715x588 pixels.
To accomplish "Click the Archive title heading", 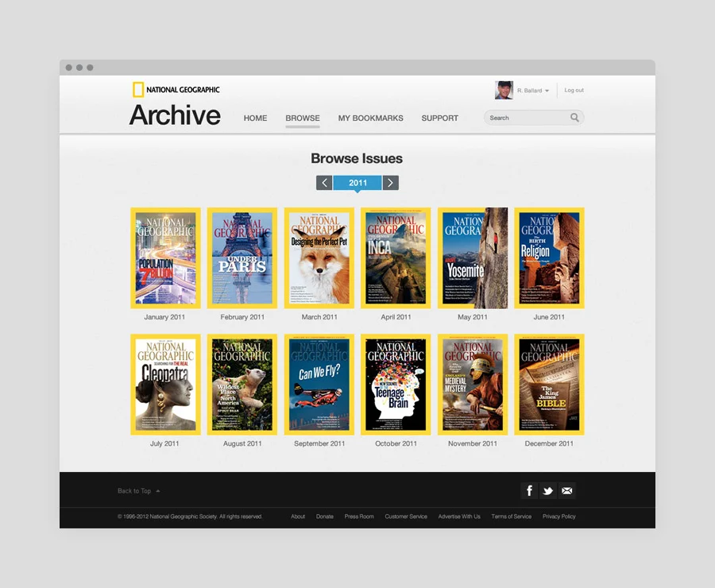I will pyautogui.click(x=175, y=115).
